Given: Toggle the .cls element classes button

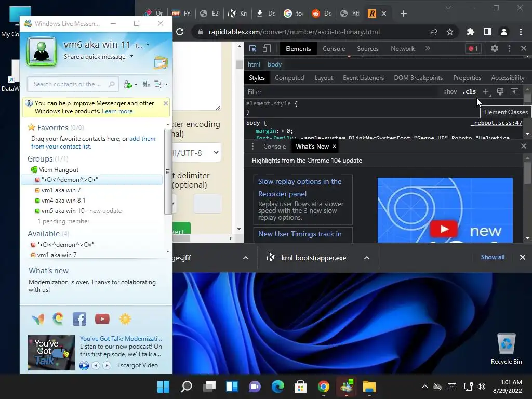Looking at the screenshot, I should click(x=469, y=91).
